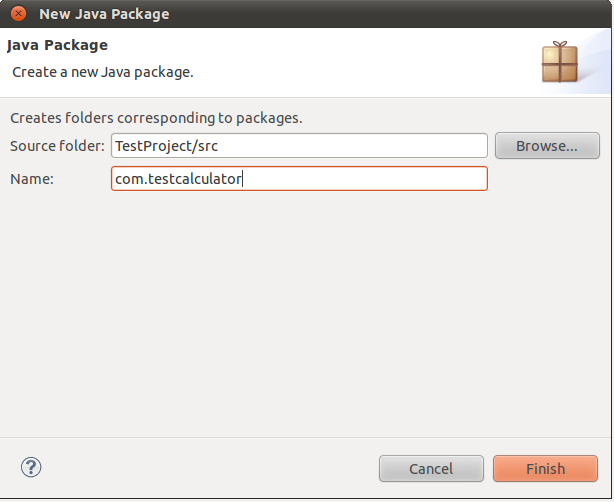The width and height of the screenshot is (614, 502).
Task: Click the package gift box icon
Action: click(560, 62)
